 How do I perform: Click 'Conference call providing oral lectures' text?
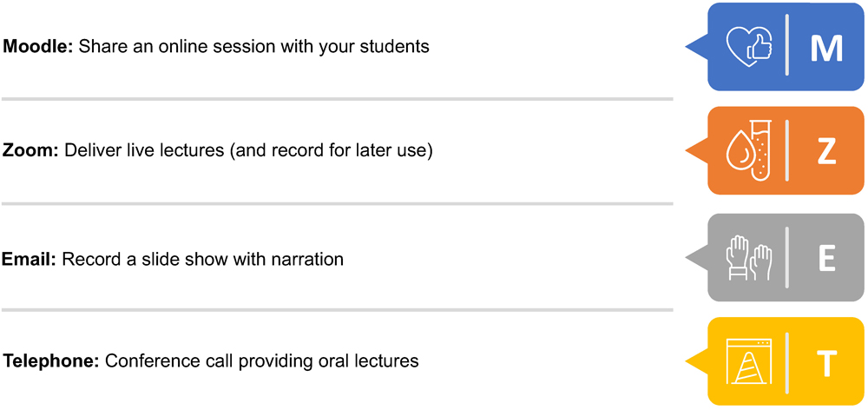[262, 361]
